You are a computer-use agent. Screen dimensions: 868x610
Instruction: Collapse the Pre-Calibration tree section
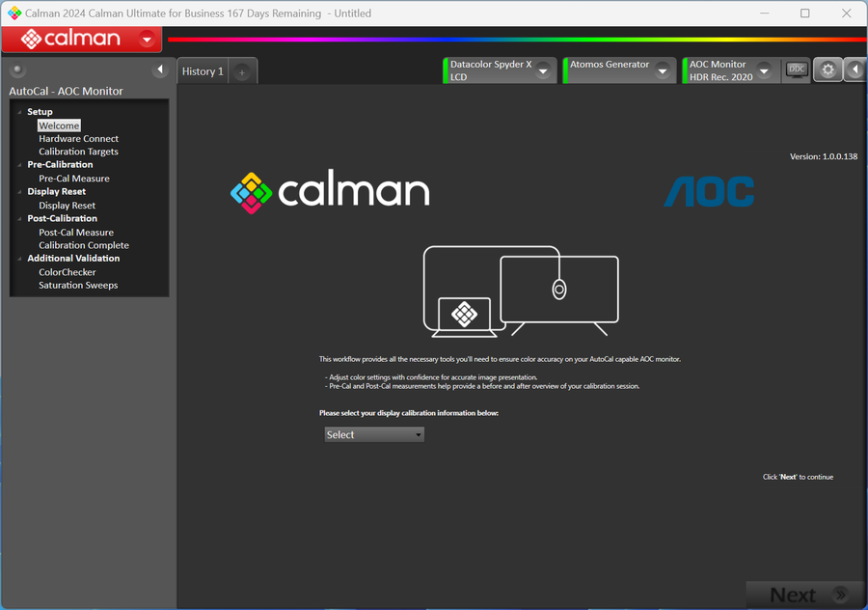(x=20, y=164)
